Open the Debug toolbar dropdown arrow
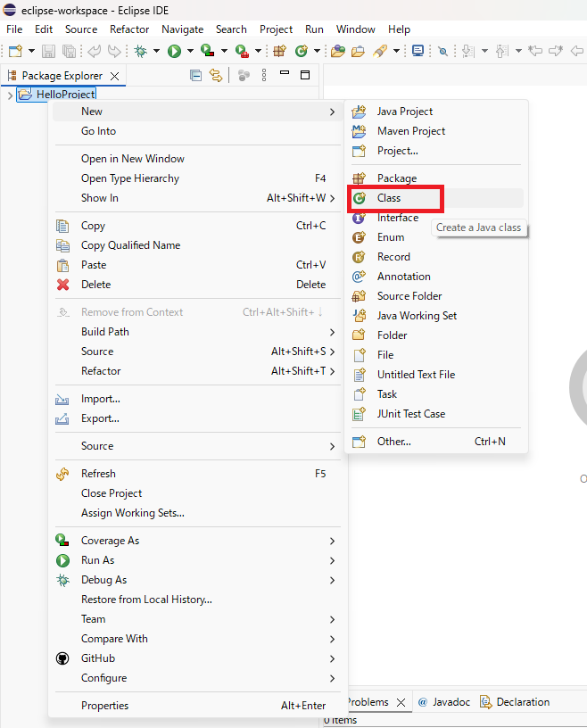Viewport: 587px width, 728px height. (x=156, y=51)
